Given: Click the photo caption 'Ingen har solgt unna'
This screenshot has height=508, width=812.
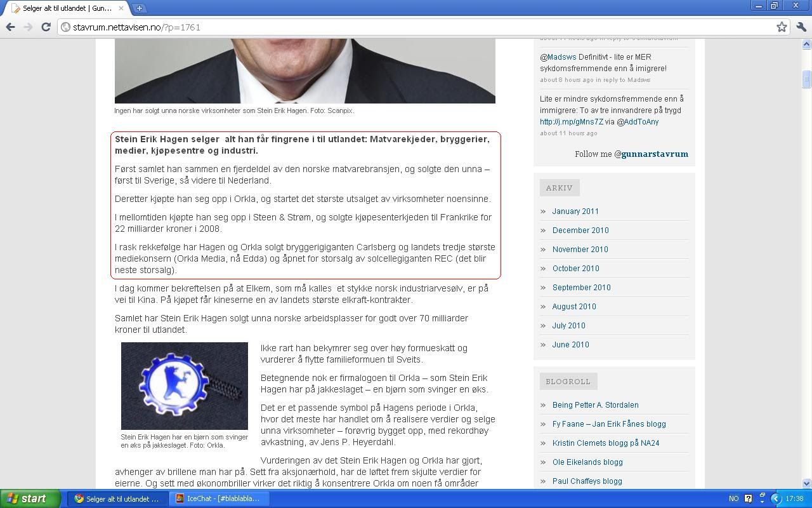Looking at the screenshot, I should (234, 110).
